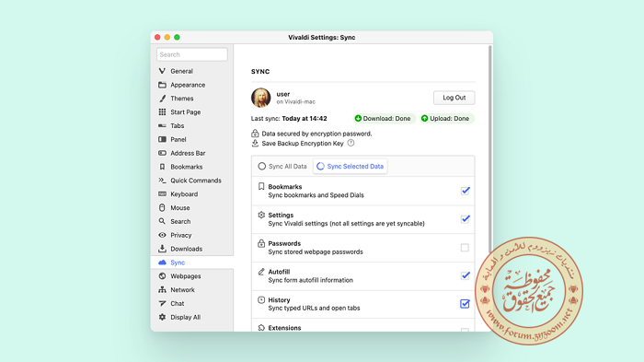Open the Appearance settings section
This screenshot has width=644, height=362.
pyautogui.click(x=191, y=85)
